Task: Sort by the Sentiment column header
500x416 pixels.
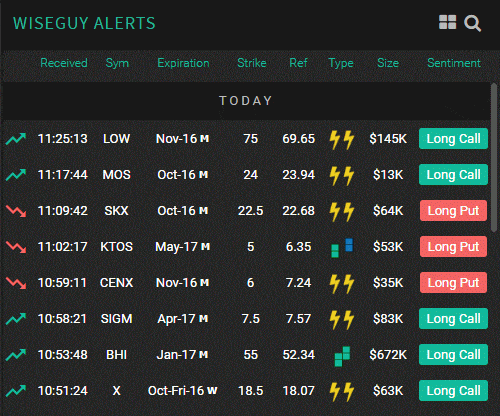Action: click(454, 63)
